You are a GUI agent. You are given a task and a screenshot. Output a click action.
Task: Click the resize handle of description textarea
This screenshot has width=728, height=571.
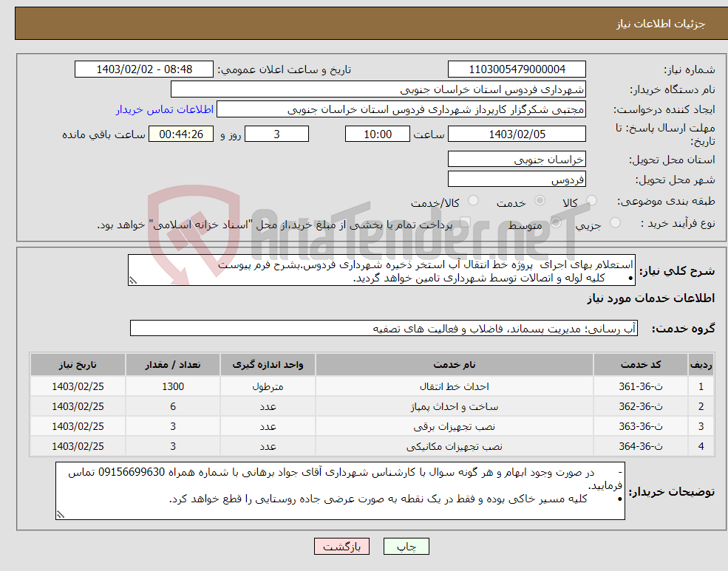[x=133, y=281]
